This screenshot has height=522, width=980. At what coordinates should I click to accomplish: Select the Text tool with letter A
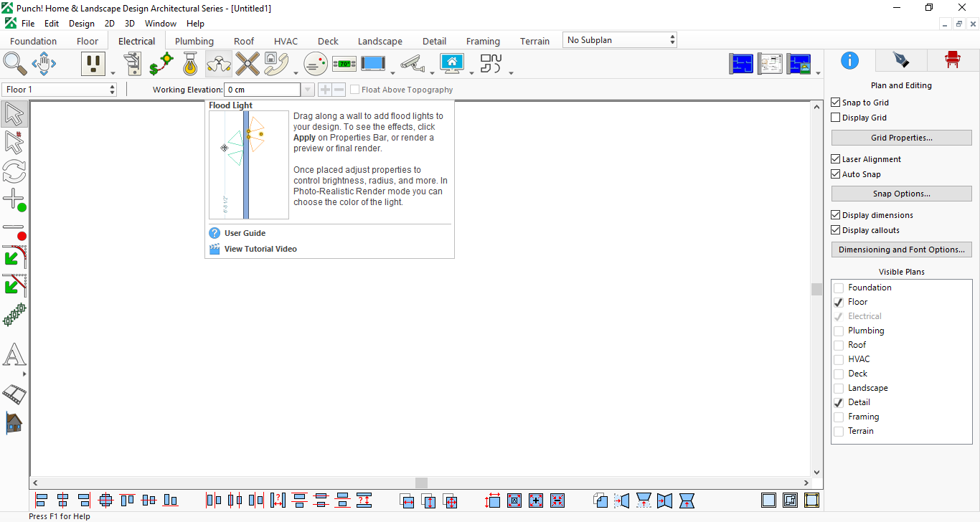(x=14, y=354)
